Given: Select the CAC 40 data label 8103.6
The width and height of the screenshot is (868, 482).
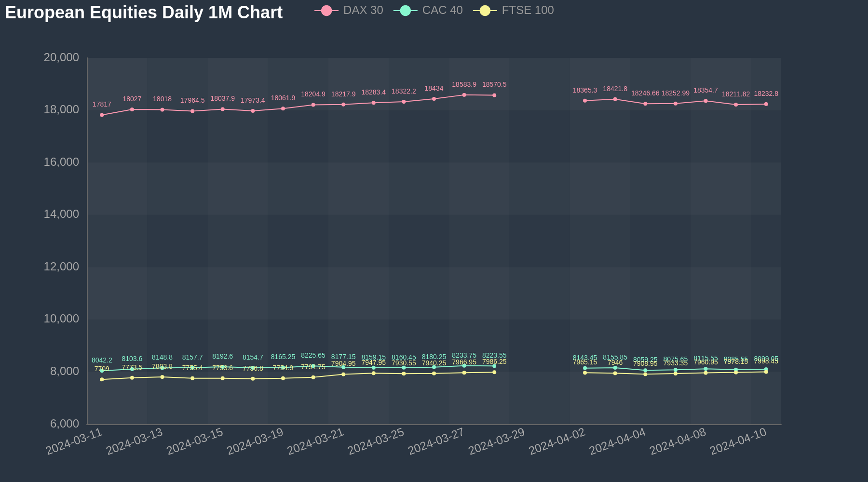Looking at the screenshot, I should point(132,359).
